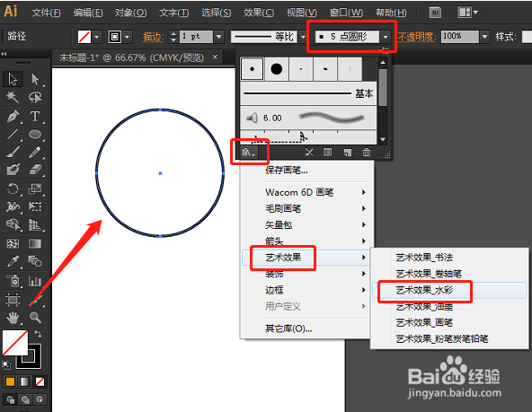The image size is (532, 412).
Task: Reset to default fill and stroke
Action: click(x=6, y=365)
